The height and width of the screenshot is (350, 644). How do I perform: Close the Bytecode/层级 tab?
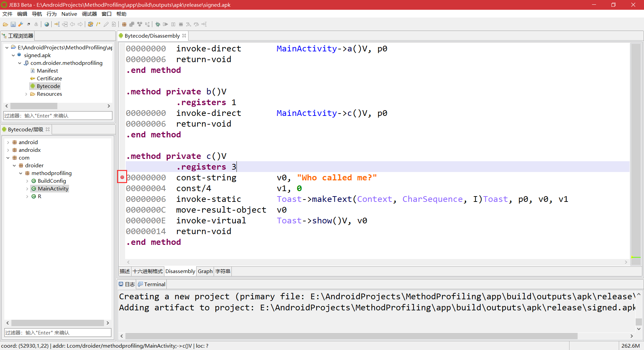pyautogui.click(x=48, y=129)
